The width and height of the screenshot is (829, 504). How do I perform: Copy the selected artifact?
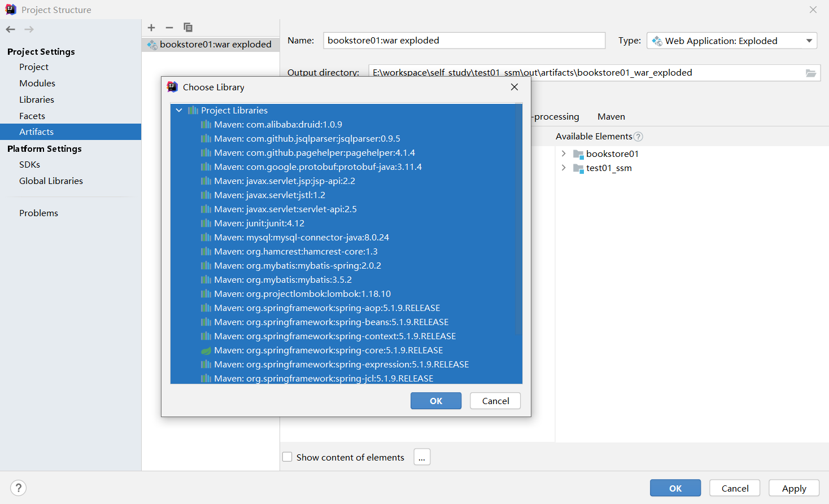click(x=188, y=28)
